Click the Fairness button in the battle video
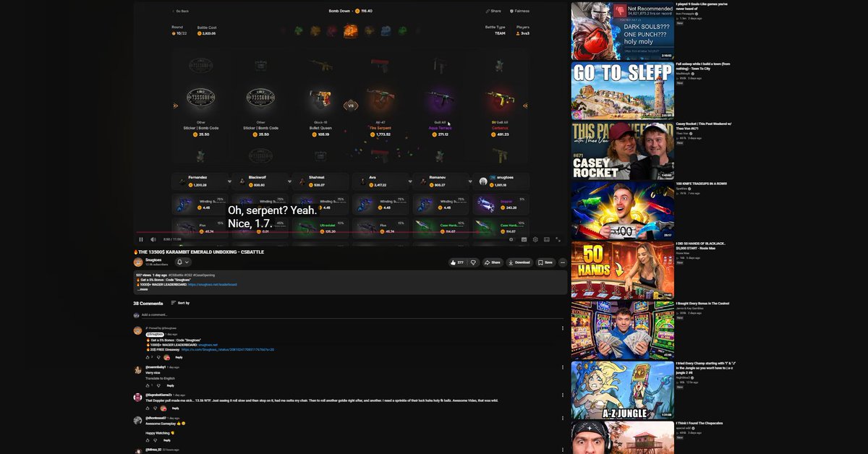The width and height of the screenshot is (868, 454). 519,11
